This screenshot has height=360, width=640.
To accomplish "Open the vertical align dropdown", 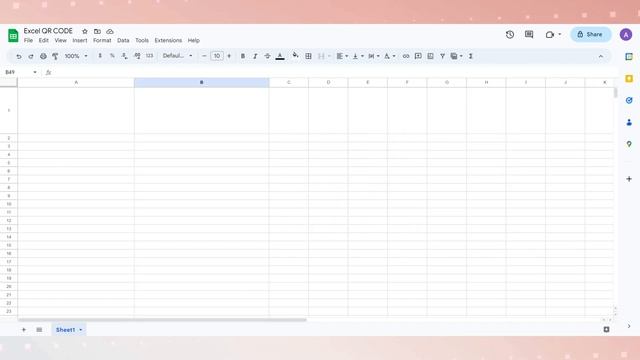I will [358, 56].
